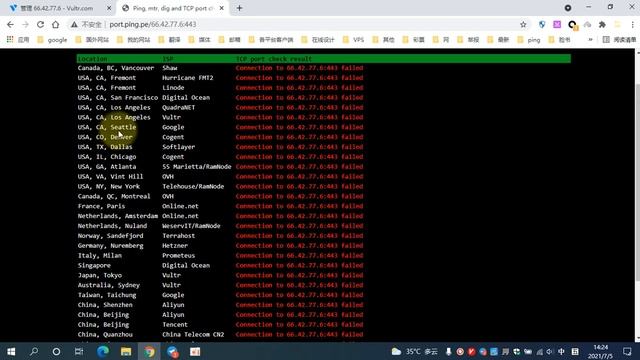Open the blue shield extension icon
640x360 pixels.
coord(542,24)
